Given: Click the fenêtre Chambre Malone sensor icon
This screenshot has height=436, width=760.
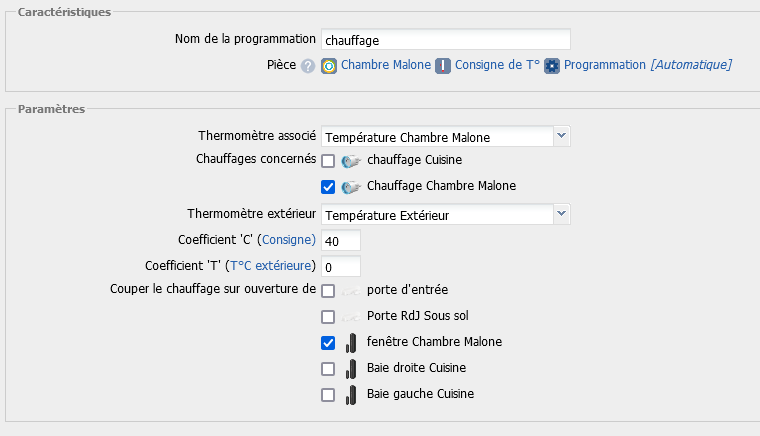Looking at the screenshot, I should click(351, 342).
